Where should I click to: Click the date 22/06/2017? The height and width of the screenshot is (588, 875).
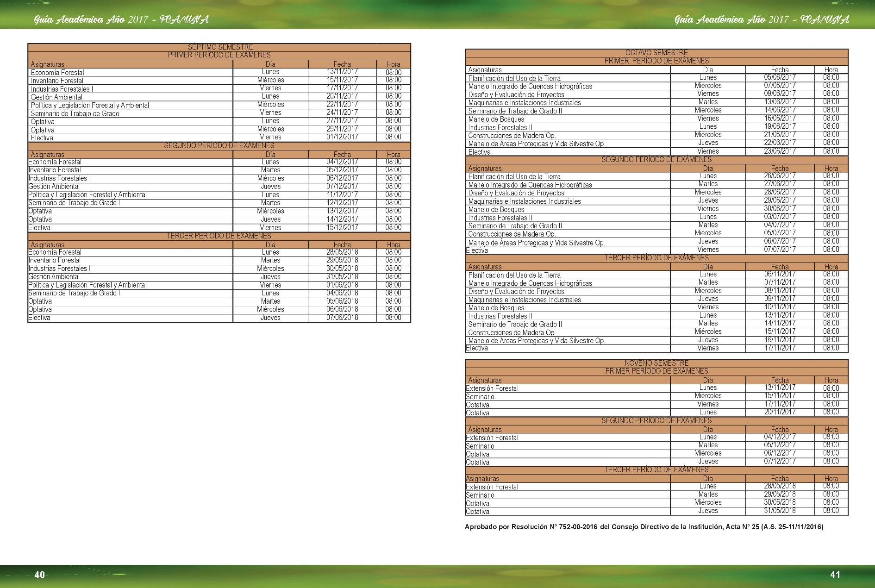click(x=780, y=143)
